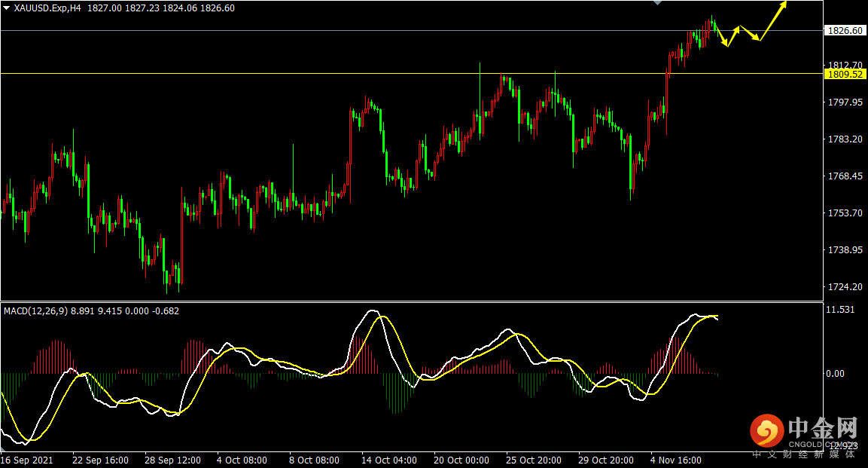Click the 14 Oct 04:00 time label
The width and height of the screenshot is (868, 468).
pos(389,460)
